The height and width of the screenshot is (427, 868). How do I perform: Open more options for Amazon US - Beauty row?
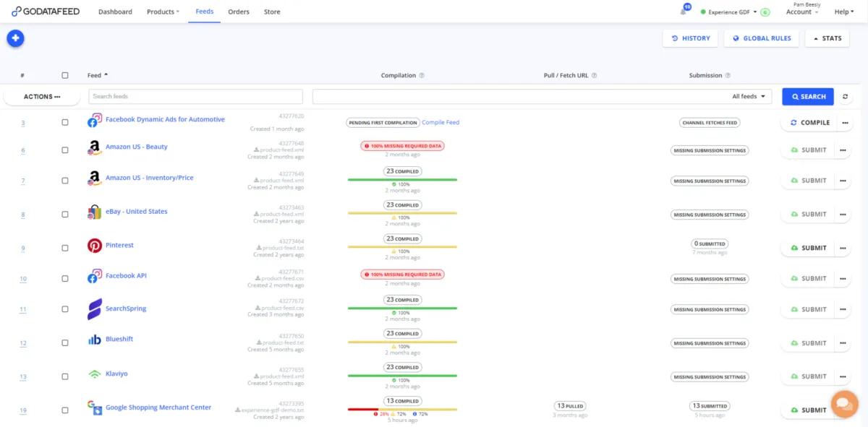843,150
